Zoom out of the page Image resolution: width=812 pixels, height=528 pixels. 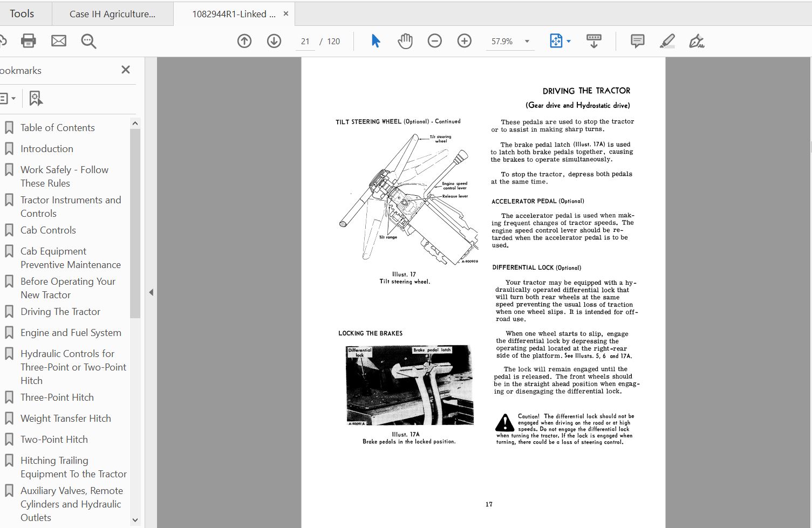tap(435, 40)
